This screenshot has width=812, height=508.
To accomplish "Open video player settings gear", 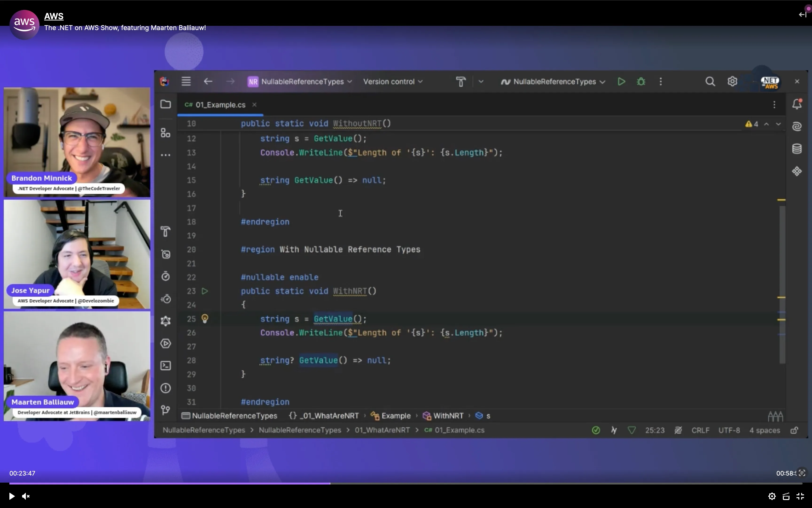I will [x=772, y=496].
